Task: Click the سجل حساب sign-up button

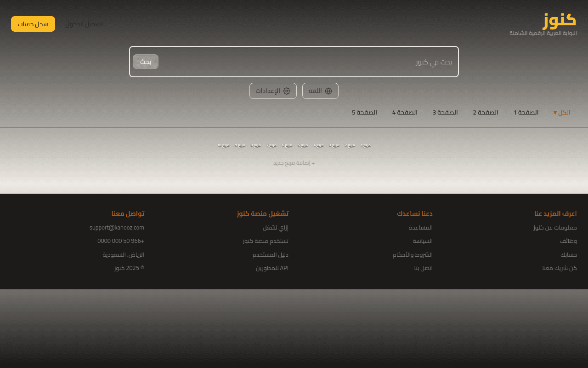Action: 33,24
